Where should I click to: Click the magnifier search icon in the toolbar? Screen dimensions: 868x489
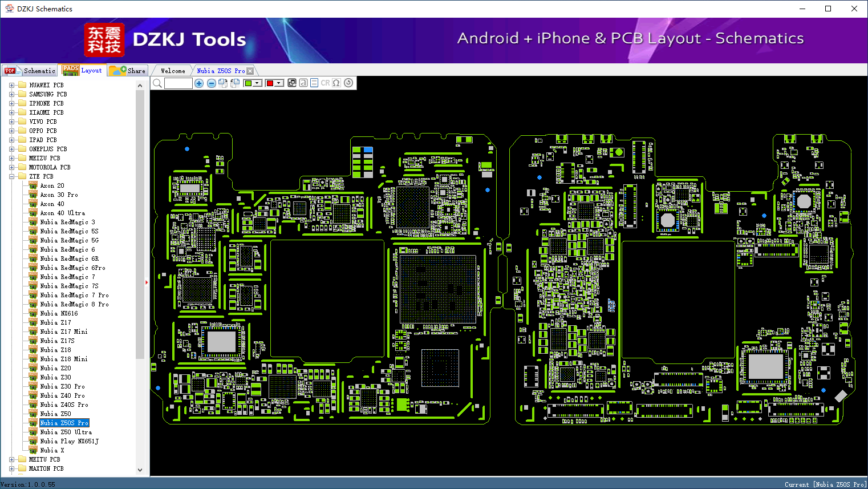pos(157,83)
